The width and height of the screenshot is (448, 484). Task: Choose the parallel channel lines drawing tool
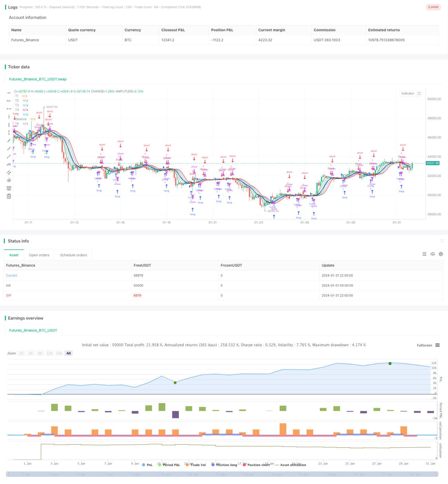point(9,172)
